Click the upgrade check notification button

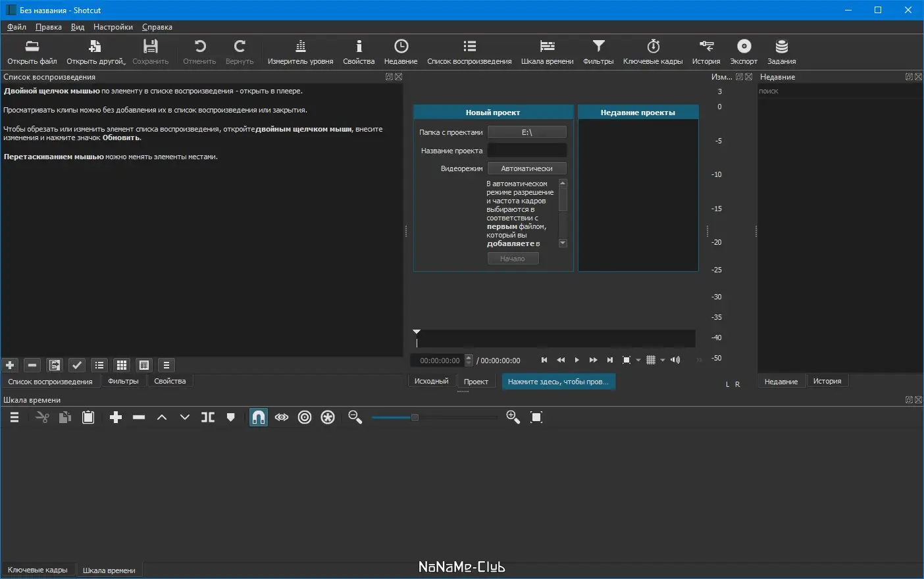558,382
